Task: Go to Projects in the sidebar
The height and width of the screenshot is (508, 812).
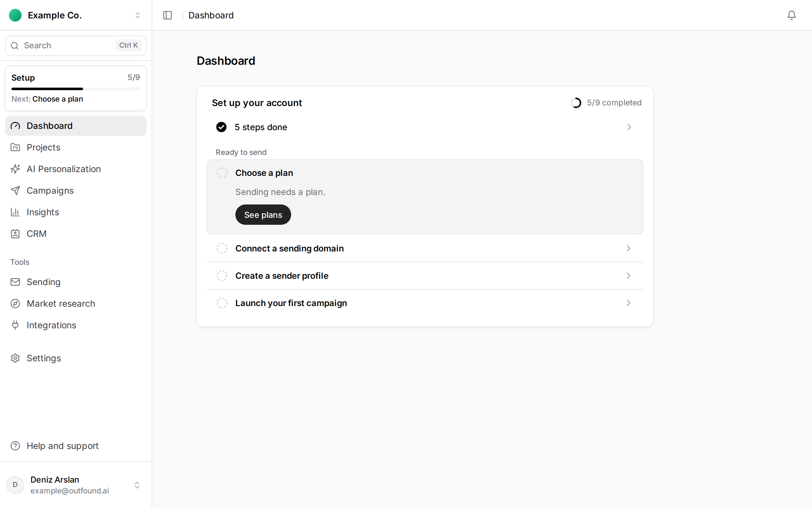Action: [76, 147]
